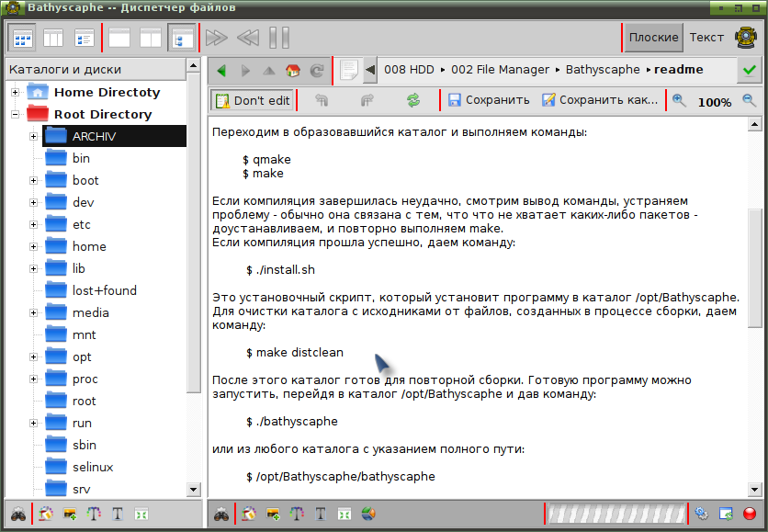Expand the media folder node
The height and width of the screenshot is (532, 768).
point(33,312)
